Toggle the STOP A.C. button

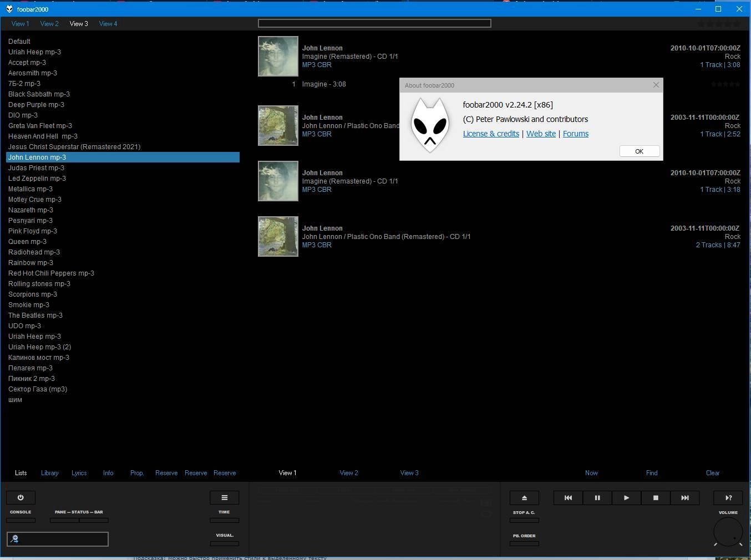[524, 520]
